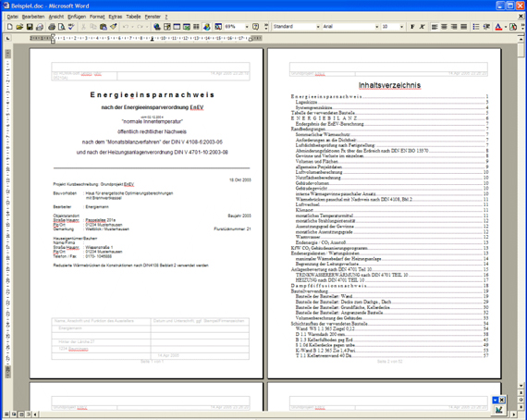Click the bulleted list button
527x420 pixels.
(x=476, y=27)
